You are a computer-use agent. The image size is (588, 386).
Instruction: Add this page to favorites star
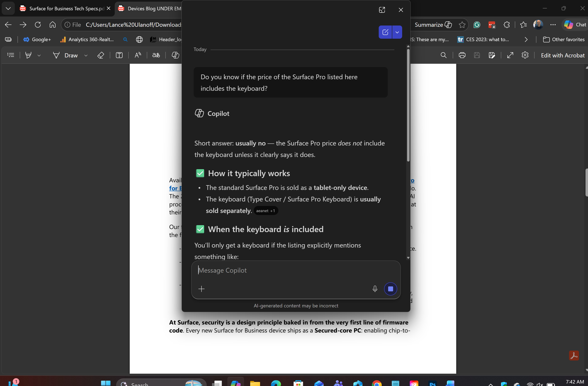462,25
